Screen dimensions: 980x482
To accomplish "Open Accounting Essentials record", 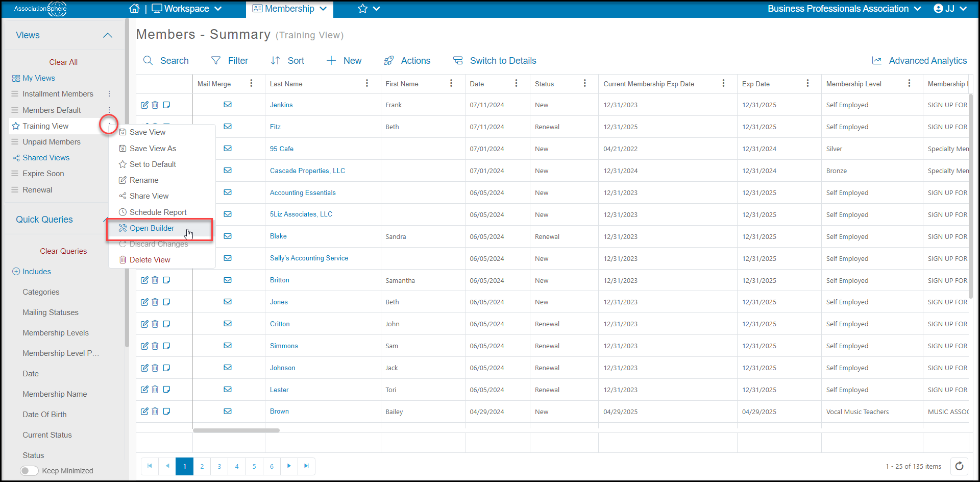I will (303, 192).
